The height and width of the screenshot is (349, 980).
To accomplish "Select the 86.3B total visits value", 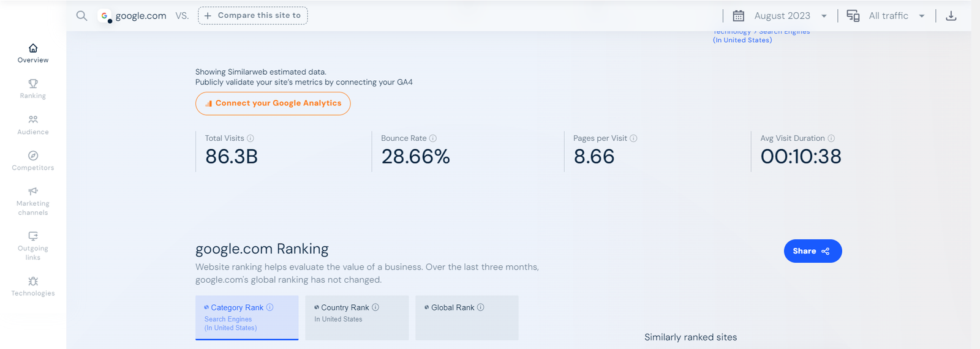I will [232, 157].
